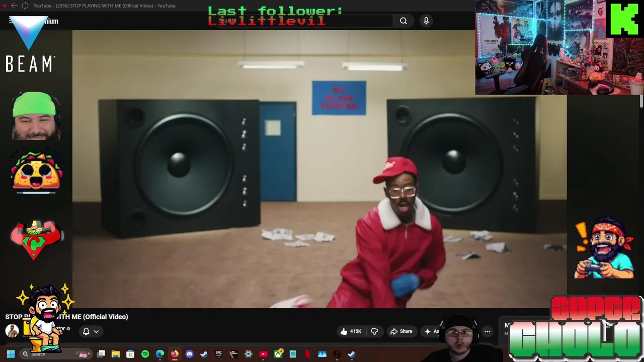Image resolution: width=644 pixels, height=362 pixels.
Task: Click the browser back arrow
Action: (x=14, y=6)
